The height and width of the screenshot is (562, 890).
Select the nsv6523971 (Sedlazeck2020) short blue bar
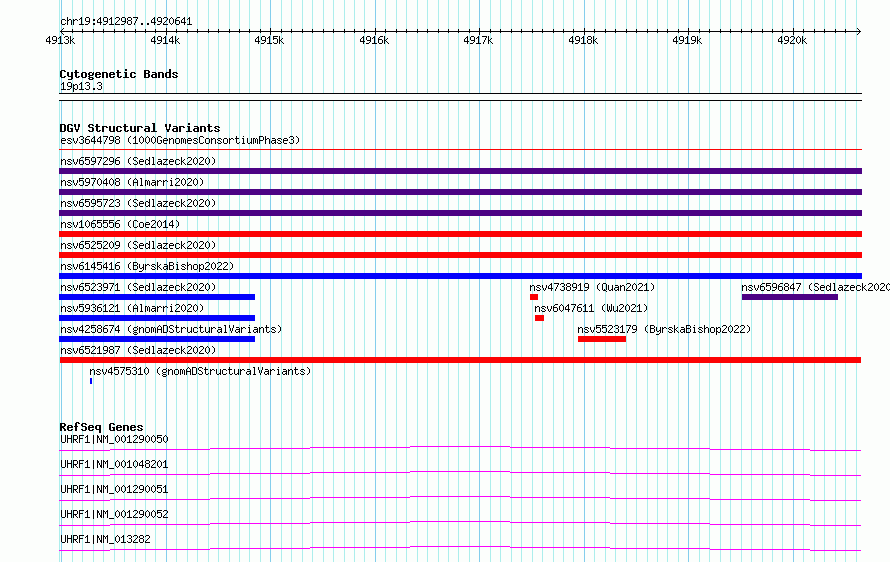157,297
